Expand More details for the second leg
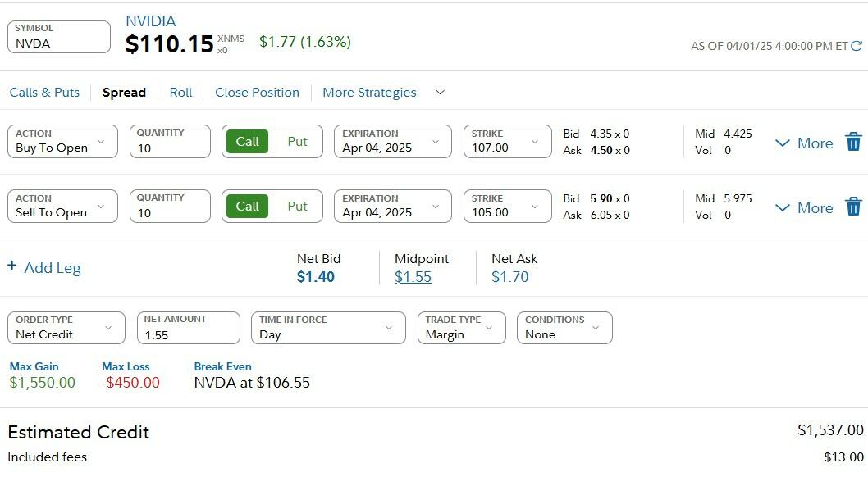Viewport: 868px width, 477px height. click(x=804, y=208)
